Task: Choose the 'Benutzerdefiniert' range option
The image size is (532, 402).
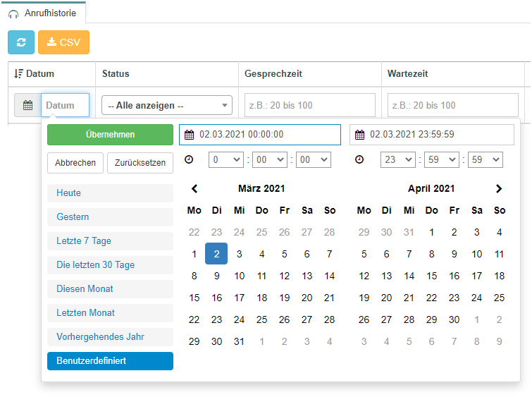Action: pos(110,361)
